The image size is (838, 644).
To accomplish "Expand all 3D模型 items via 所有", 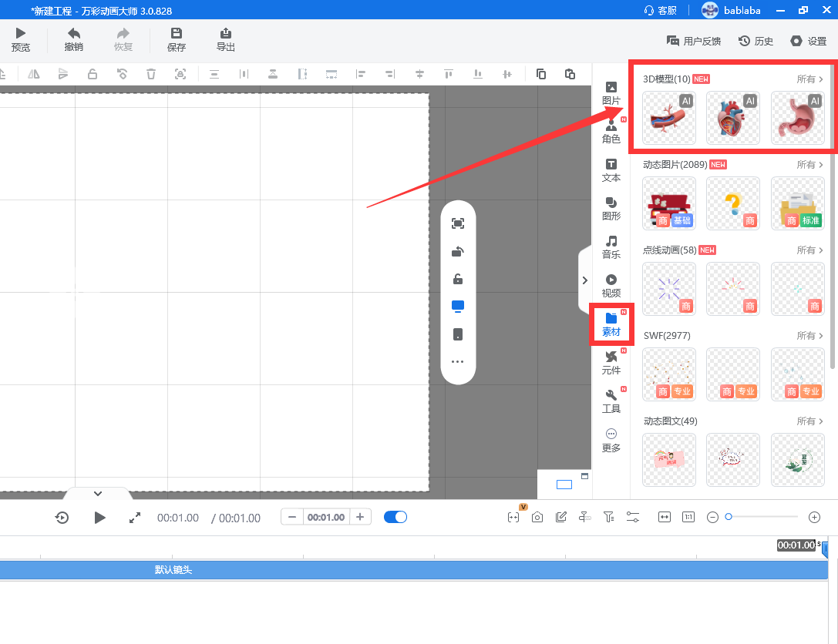I will click(809, 79).
